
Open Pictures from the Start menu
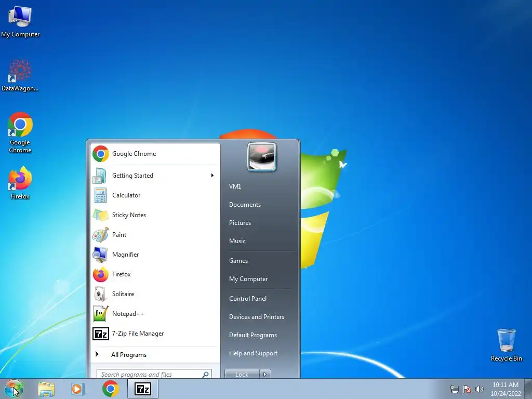pyautogui.click(x=240, y=223)
